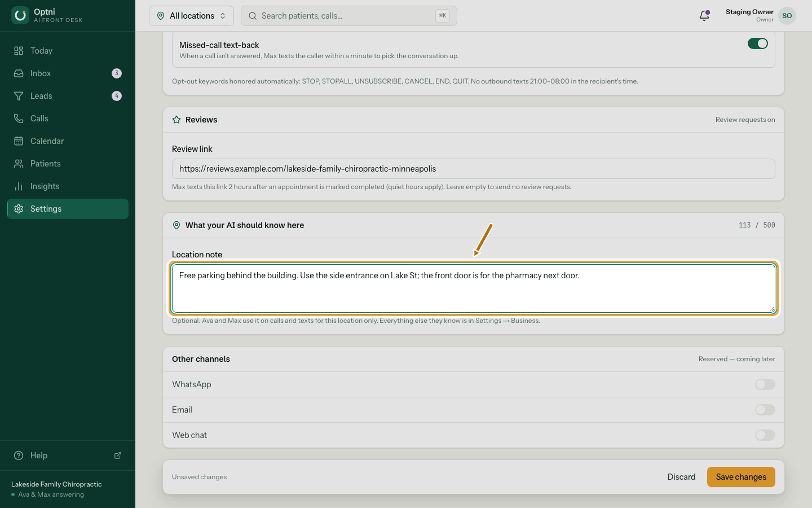Image resolution: width=812 pixels, height=508 pixels.
Task: Open the All locations dropdown
Action: click(191, 16)
